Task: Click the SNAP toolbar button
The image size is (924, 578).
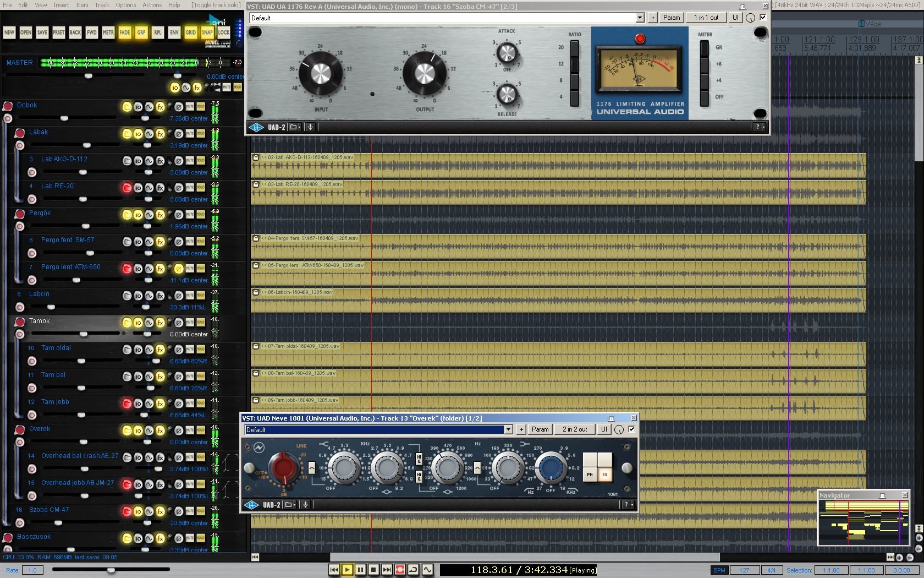Action: click(207, 32)
